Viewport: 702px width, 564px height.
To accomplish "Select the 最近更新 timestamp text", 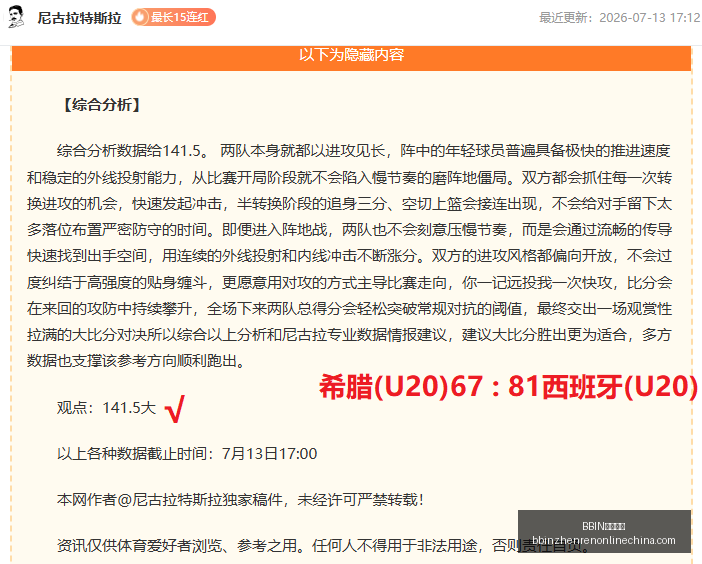I will [620, 17].
